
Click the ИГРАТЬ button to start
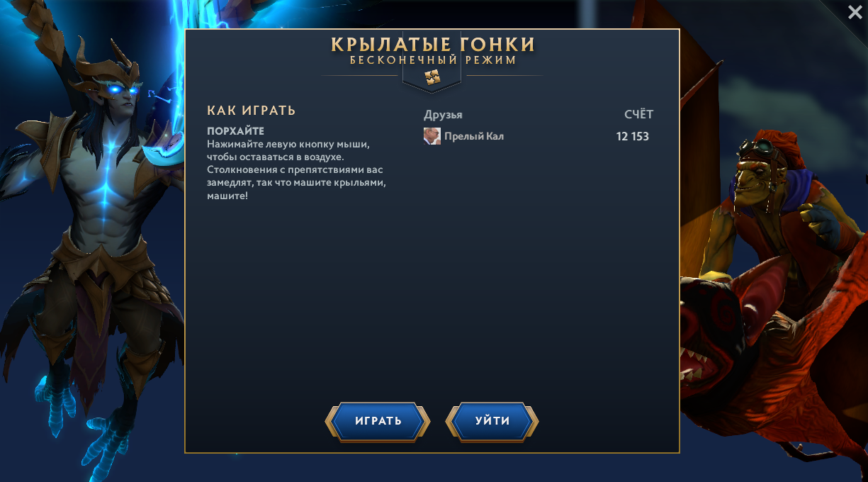(x=378, y=421)
